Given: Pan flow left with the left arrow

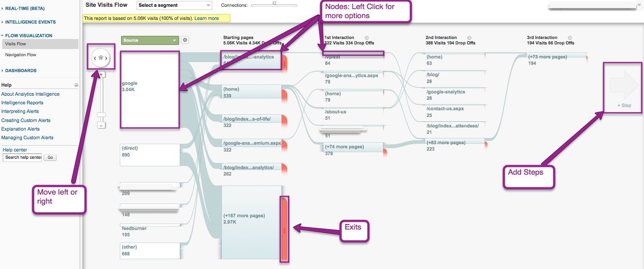Looking at the screenshot, I should point(95,58).
